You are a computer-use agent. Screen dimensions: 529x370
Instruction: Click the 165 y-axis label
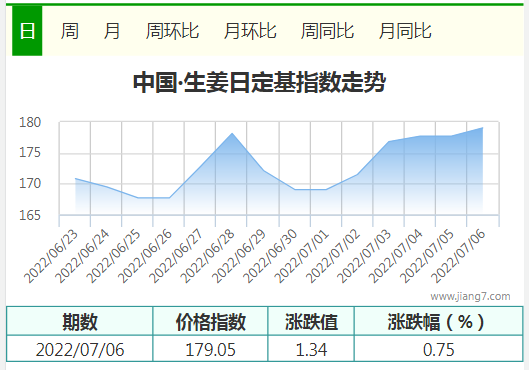coord(30,215)
